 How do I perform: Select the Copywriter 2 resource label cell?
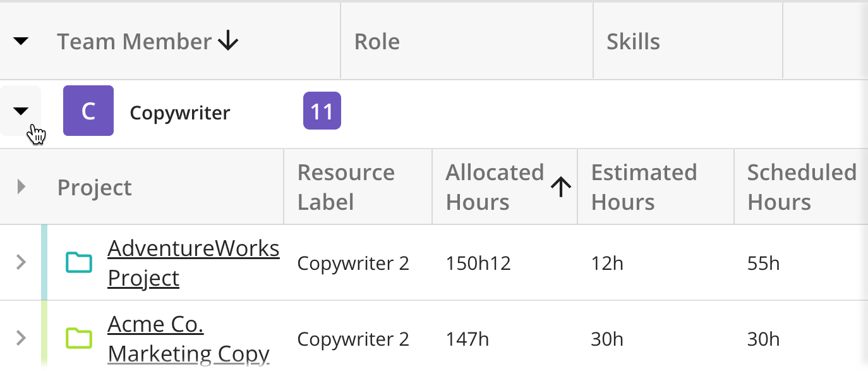(x=353, y=262)
